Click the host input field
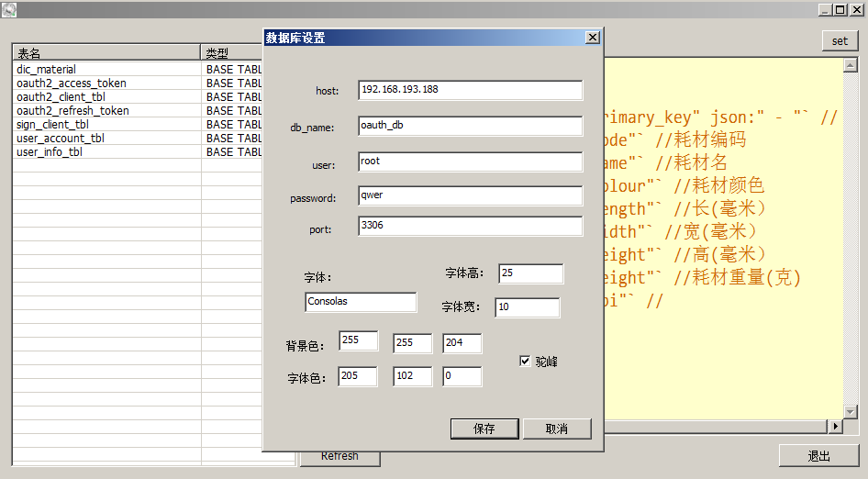The width and height of the screenshot is (868, 479). (x=470, y=90)
